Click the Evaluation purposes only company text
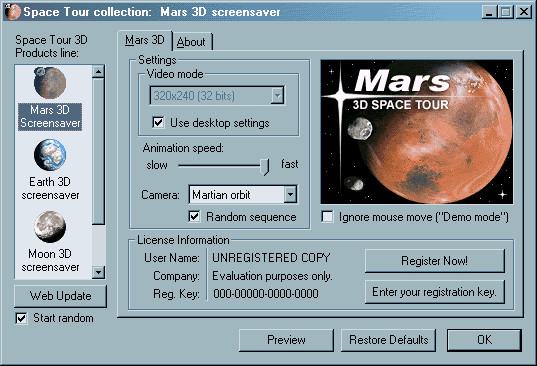 272,276
